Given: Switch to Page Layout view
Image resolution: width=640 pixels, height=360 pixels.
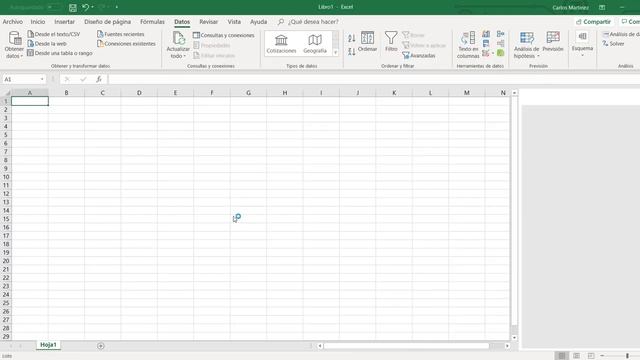Looking at the screenshot, I should point(576,356).
